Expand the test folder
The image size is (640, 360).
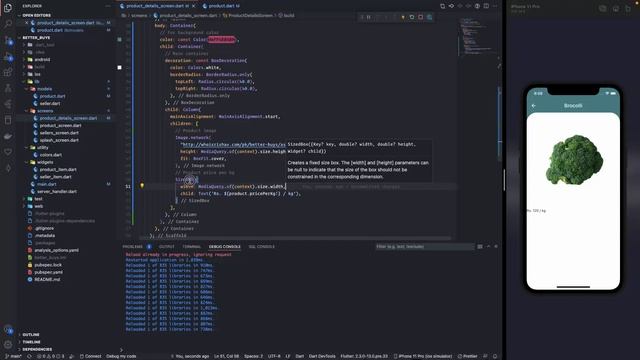point(65,199)
